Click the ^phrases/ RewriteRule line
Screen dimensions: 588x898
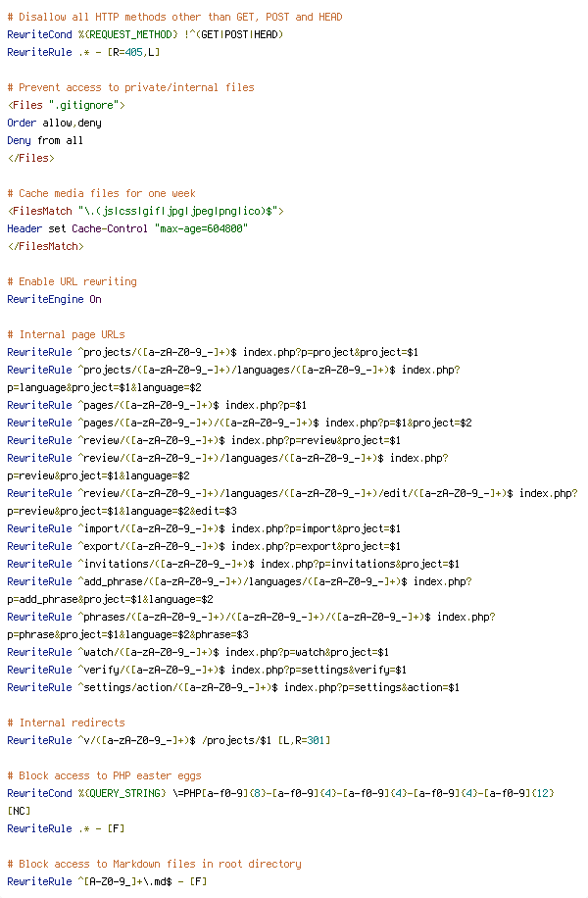[251, 618]
